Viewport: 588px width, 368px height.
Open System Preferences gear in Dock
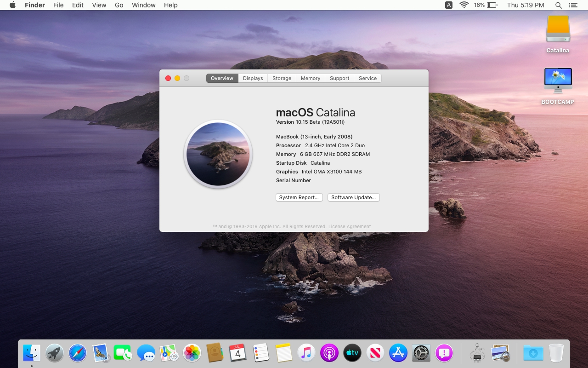click(x=421, y=353)
